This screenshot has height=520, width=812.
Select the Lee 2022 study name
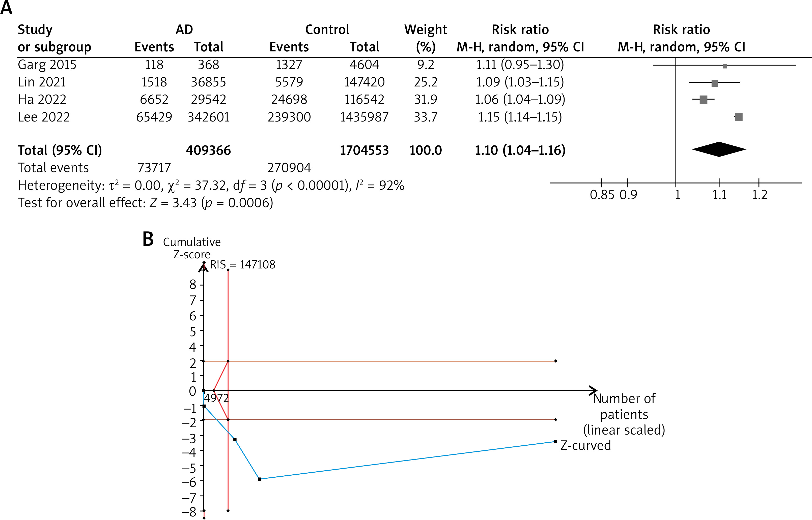point(44,117)
